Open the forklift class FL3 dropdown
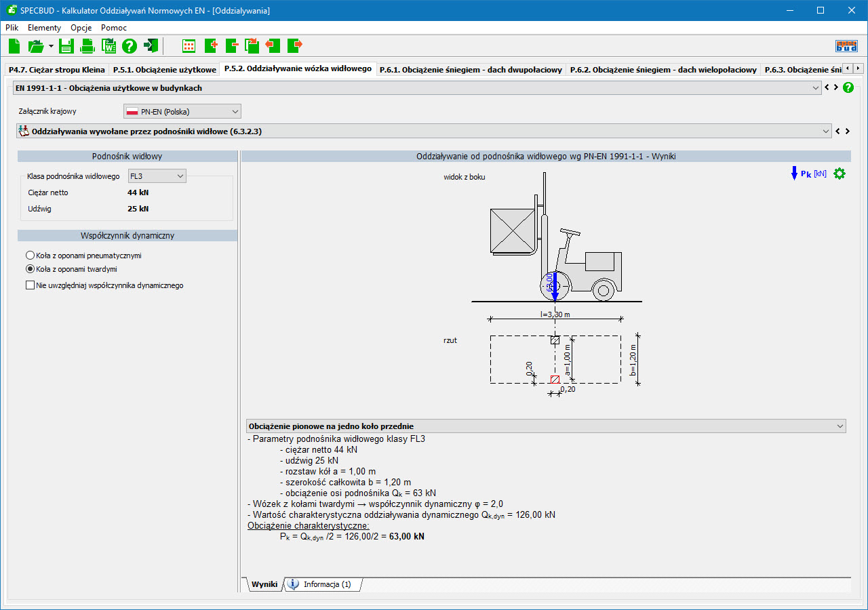Viewport: 868px width, 610px height. [157, 176]
